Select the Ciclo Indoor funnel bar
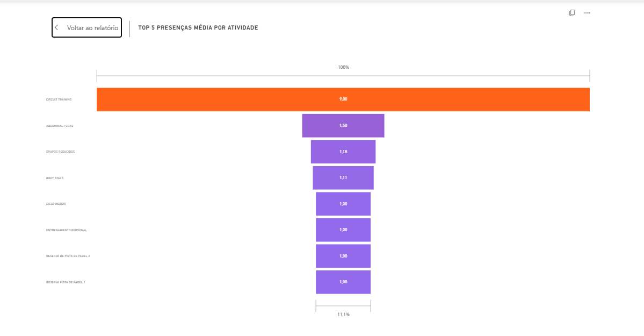 pos(343,204)
